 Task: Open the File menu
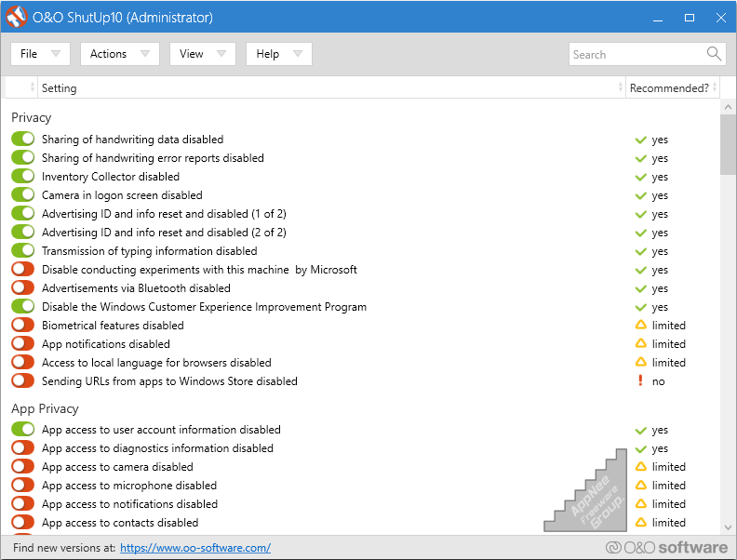pyautogui.click(x=40, y=54)
